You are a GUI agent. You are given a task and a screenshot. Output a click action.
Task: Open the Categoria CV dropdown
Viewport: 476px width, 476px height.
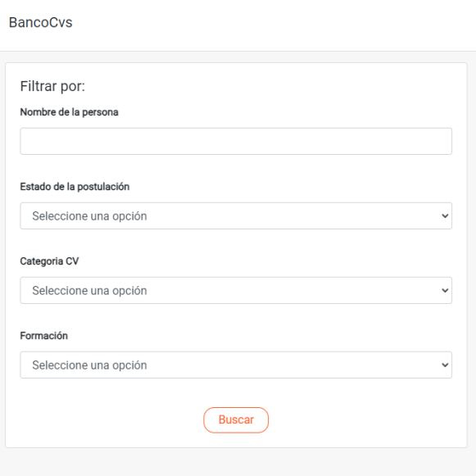click(236, 291)
